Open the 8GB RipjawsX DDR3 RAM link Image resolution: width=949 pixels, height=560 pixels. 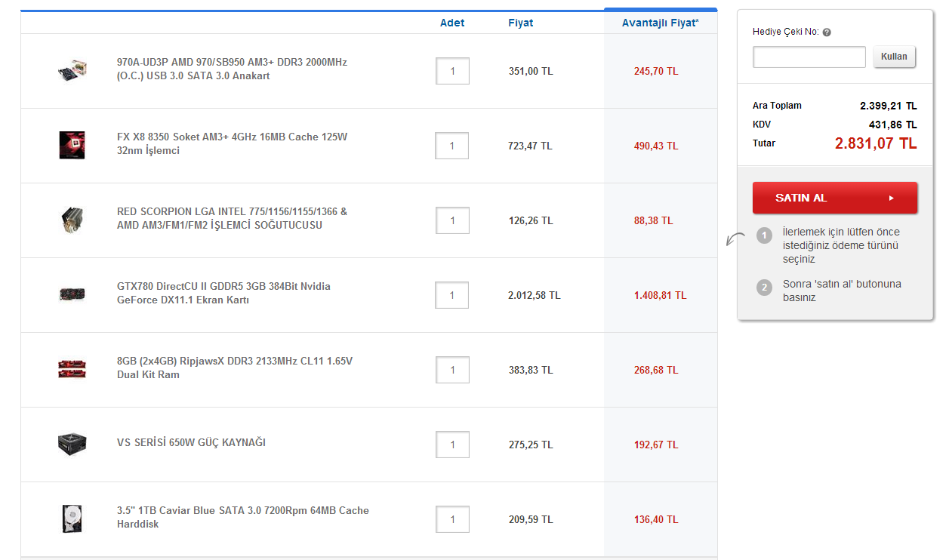(234, 368)
